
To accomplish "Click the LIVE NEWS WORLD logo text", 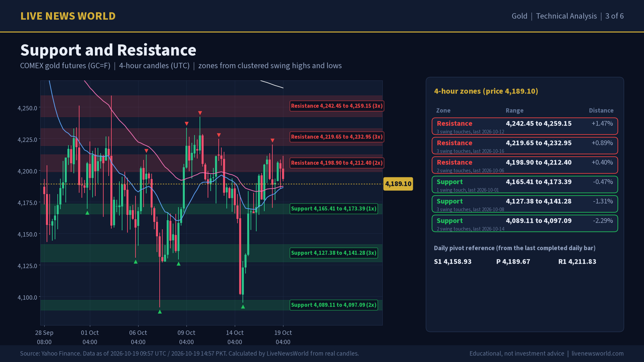I will pyautogui.click(x=68, y=16).
